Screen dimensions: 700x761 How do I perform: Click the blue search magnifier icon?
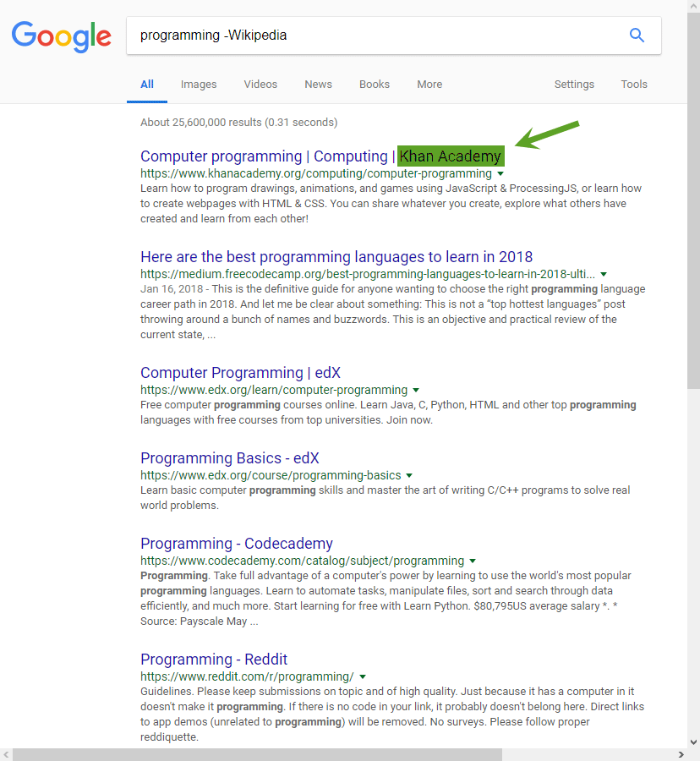pos(637,35)
